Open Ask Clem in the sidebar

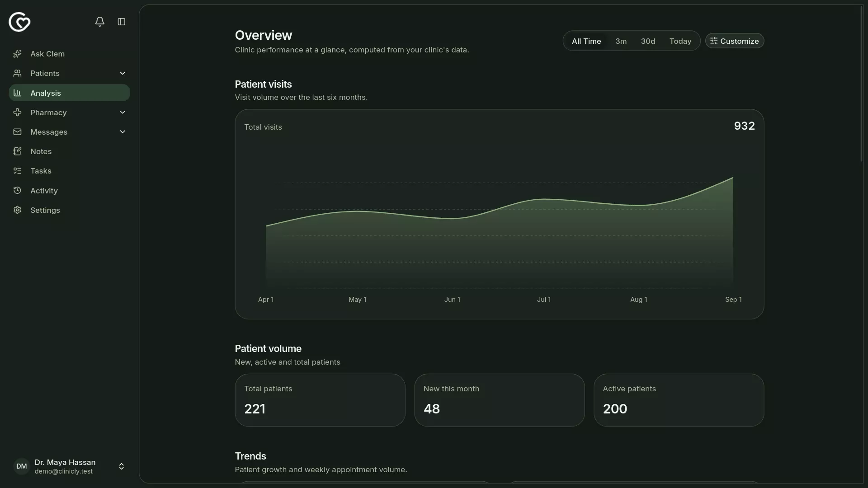[x=69, y=54]
